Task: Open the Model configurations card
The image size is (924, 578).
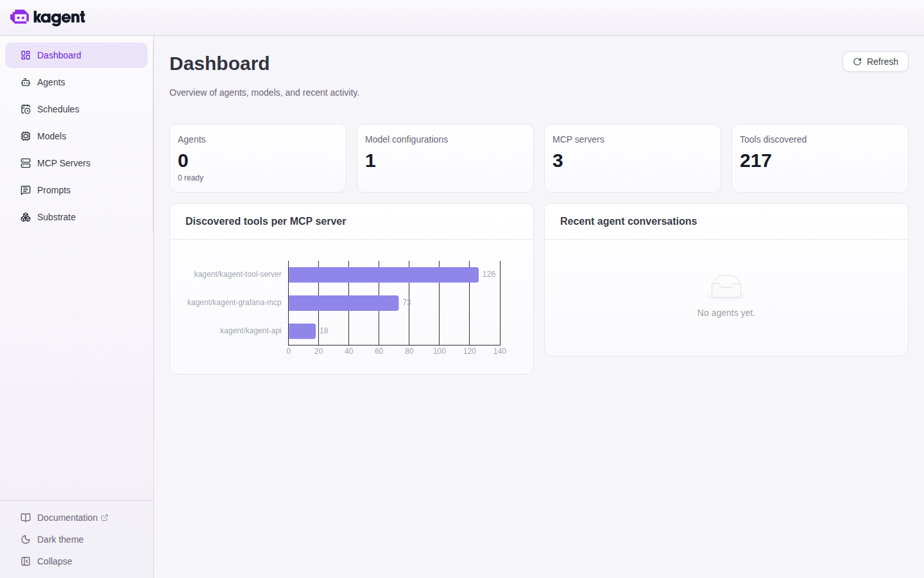Action: [445, 158]
